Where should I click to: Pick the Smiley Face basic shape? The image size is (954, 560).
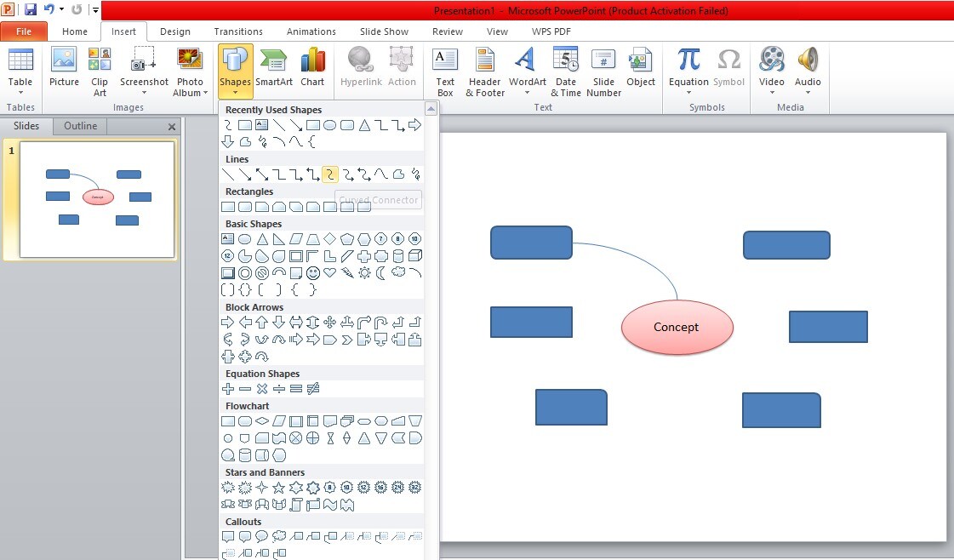point(312,273)
